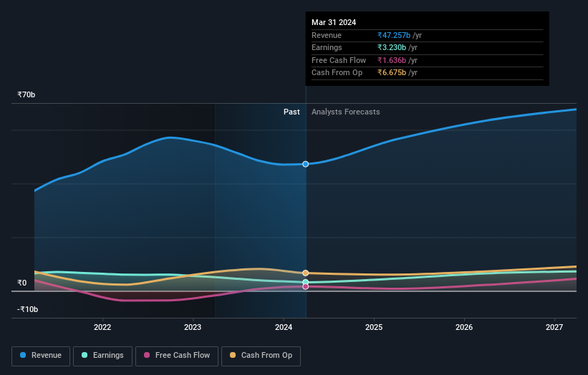Image resolution: width=588 pixels, height=375 pixels.
Task: Click the 2025 x-axis label
Action: (x=374, y=327)
